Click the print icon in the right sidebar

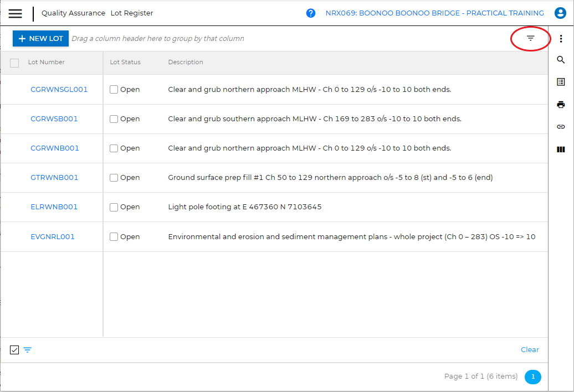point(561,105)
